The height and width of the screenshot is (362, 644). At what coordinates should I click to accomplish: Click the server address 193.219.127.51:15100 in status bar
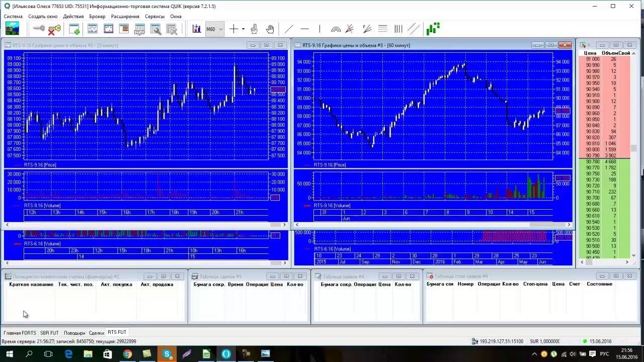[x=501, y=341]
